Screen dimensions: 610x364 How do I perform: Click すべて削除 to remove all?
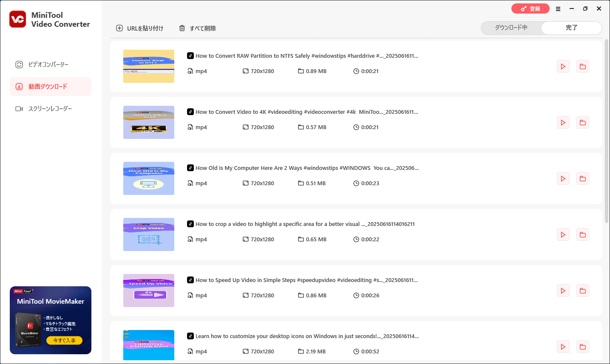(x=198, y=28)
